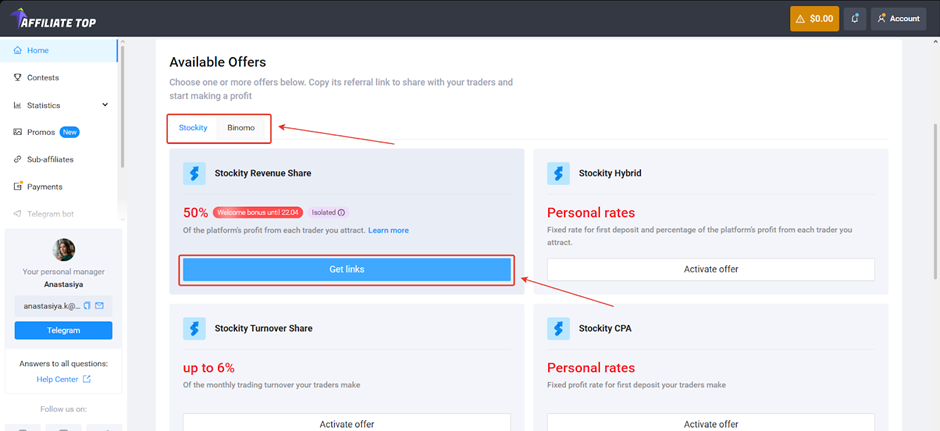Switch to the Binomo tab
The image size is (940, 431).
coord(241,128)
